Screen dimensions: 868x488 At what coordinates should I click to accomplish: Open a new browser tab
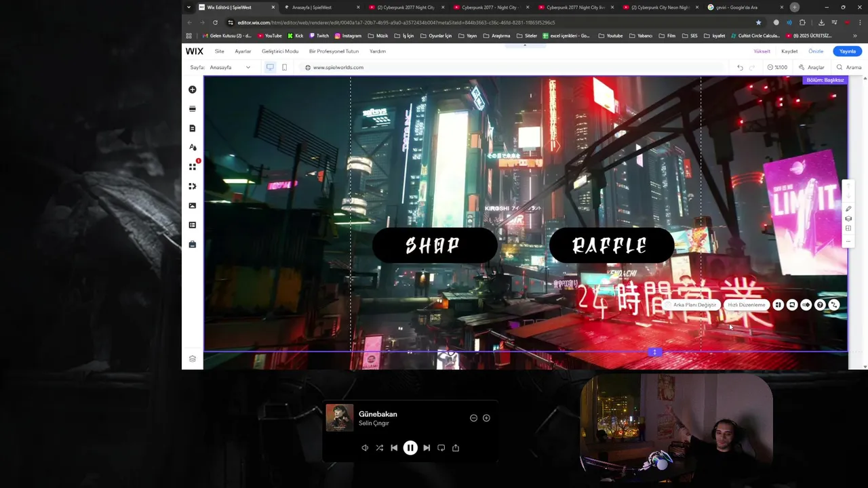[x=795, y=7]
